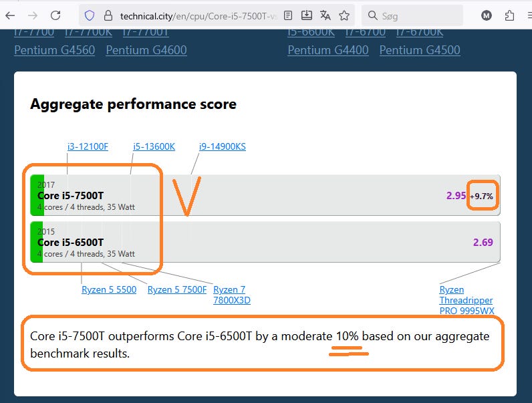
Task: Bookmark this page with star
Action: (344, 15)
